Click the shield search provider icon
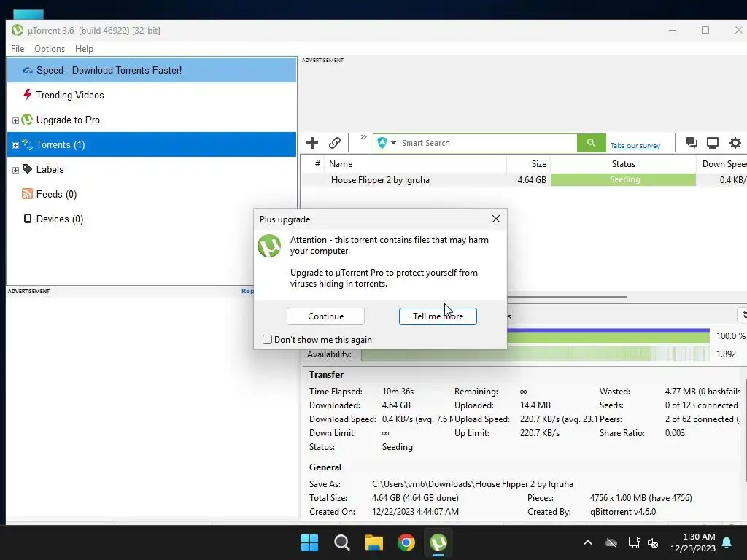Viewport: 747px width, 560px height. (x=382, y=143)
